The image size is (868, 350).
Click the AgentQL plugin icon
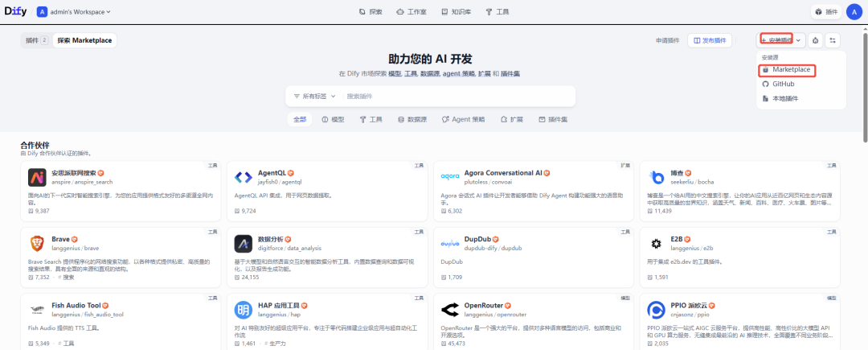click(x=244, y=177)
